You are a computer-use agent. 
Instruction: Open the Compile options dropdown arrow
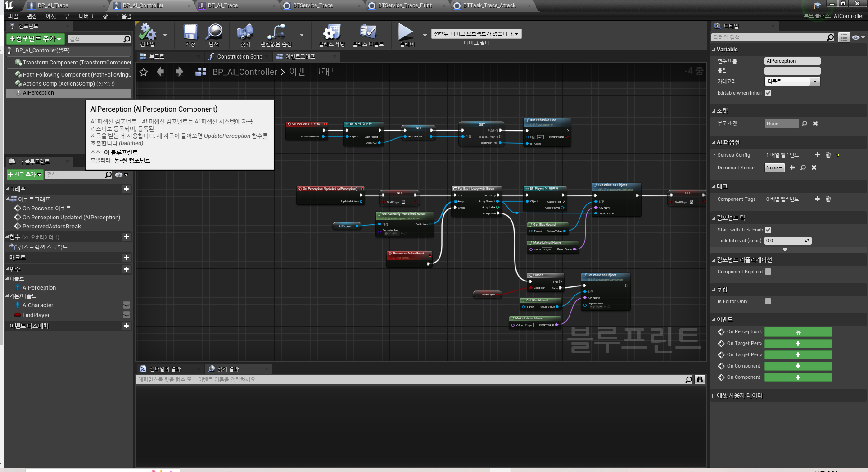(165, 35)
